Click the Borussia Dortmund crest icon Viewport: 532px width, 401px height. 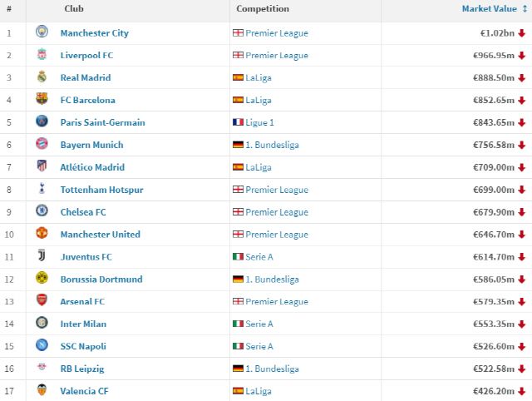pos(42,280)
